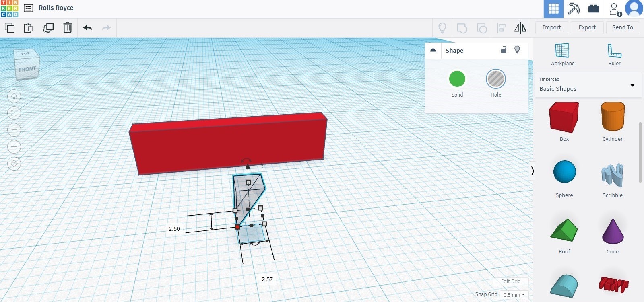Click the Tinkercad logo
The image size is (644, 302).
coord(9,8)
